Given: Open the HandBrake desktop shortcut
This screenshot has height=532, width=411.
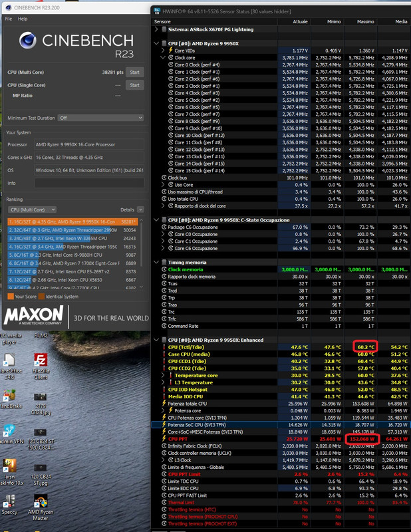Looking at the screenshot, I should click(10, 400).
